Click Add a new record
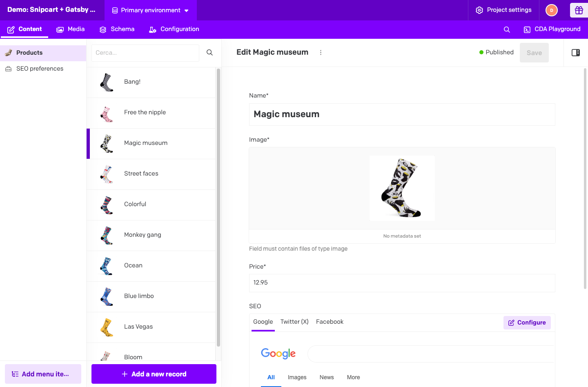 (x=154, y=374)
